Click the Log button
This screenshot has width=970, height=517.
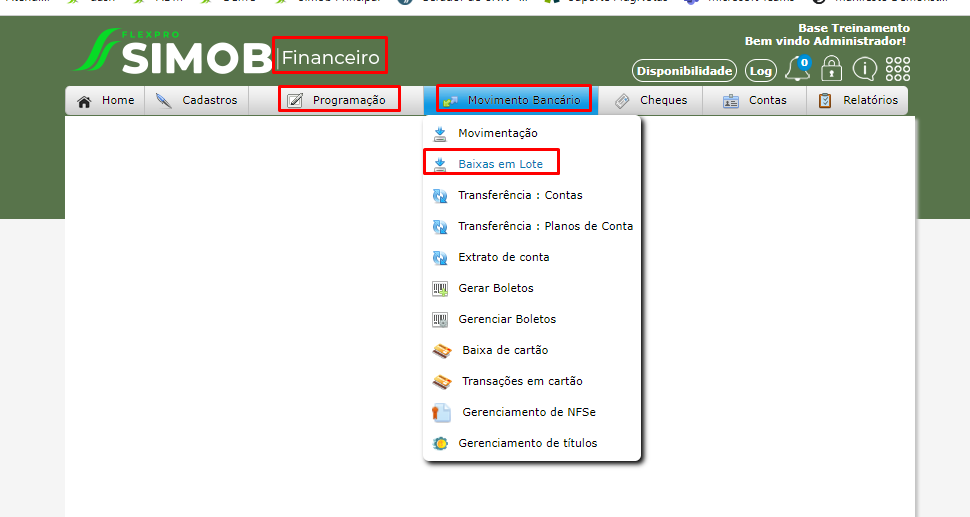point(760,70)
